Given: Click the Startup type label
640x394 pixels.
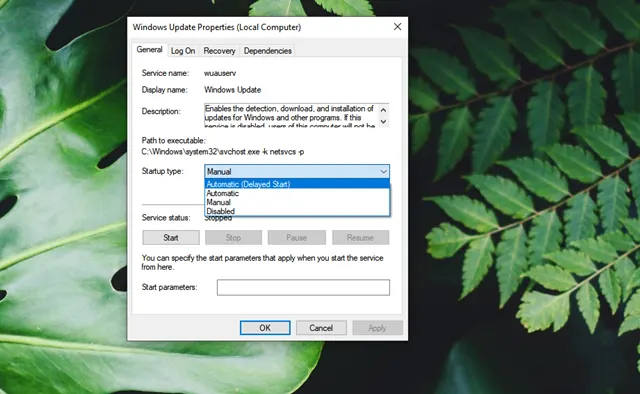Looking at the screenshot, I should click(x=162, y=171).
